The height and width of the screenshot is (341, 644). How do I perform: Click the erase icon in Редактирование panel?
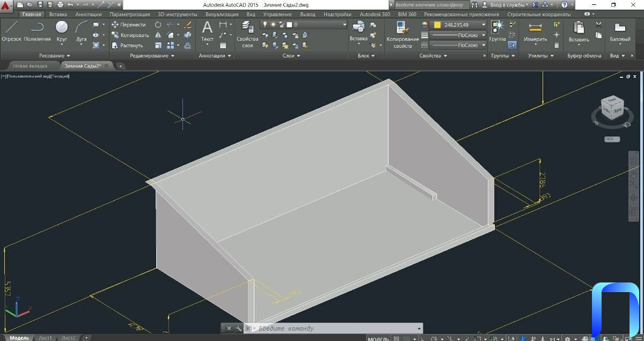(x=187, y=25)
